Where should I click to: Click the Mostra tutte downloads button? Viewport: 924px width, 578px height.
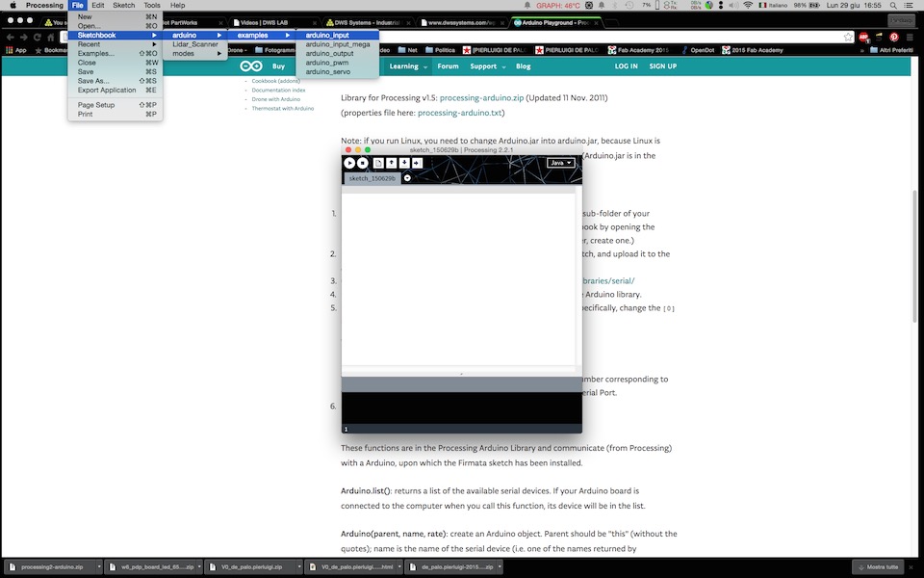point(878,566)
